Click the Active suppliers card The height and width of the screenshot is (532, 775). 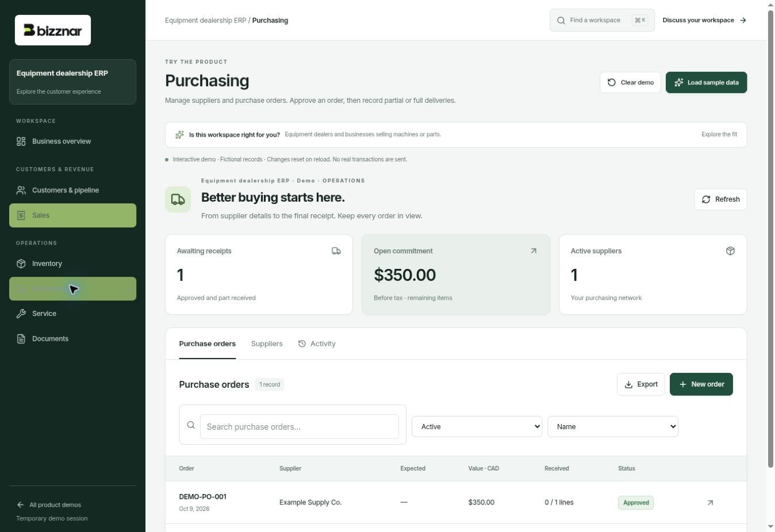[653, 275]
